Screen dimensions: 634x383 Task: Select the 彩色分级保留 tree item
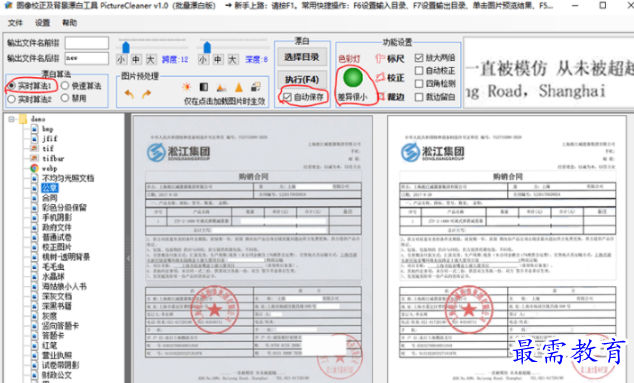(64, 208)
